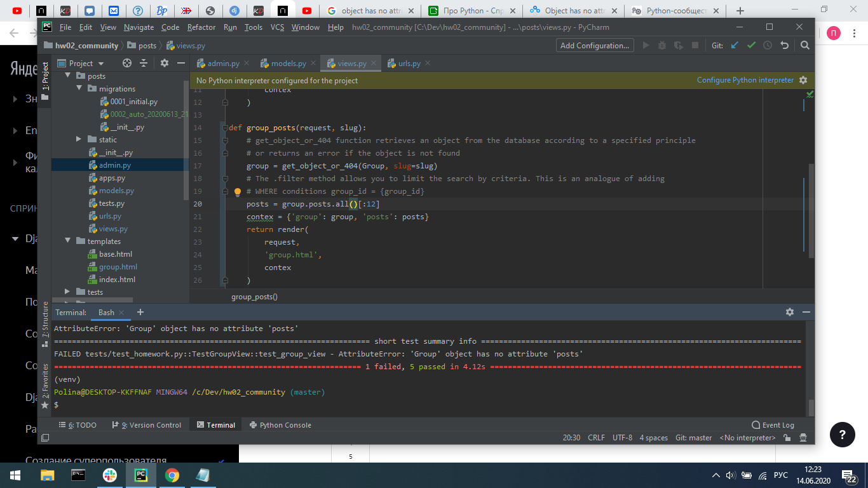Open the Git history clock icon

768,45
